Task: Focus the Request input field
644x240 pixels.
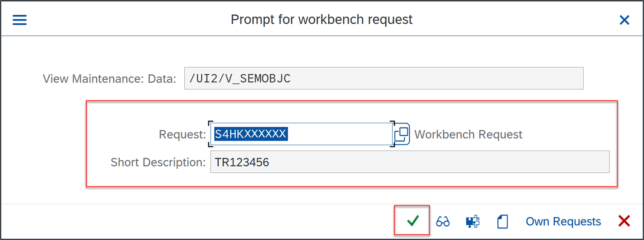Action: tap(301, 134)
